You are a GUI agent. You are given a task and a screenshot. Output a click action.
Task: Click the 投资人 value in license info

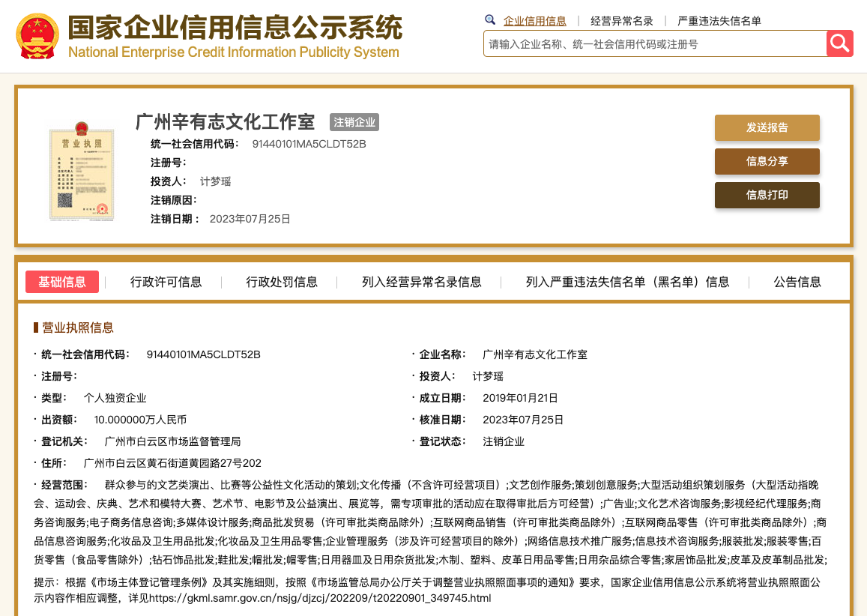(488, 376)
